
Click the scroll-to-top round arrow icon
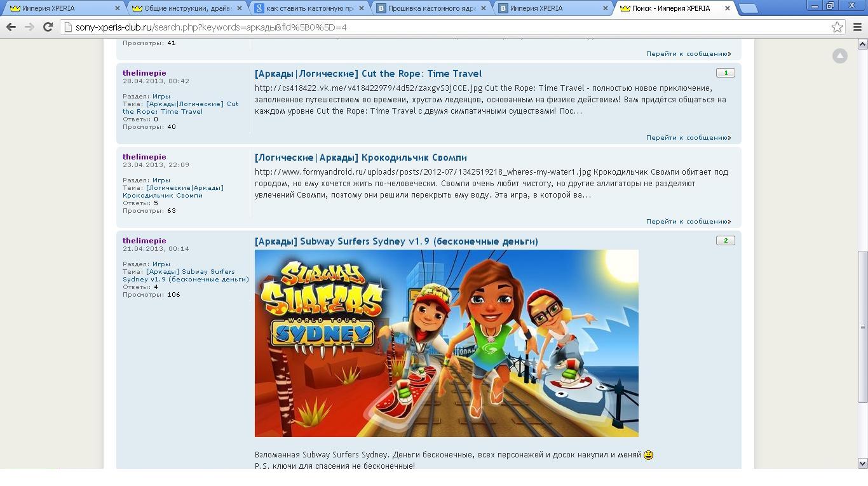[x=839, y=56]
